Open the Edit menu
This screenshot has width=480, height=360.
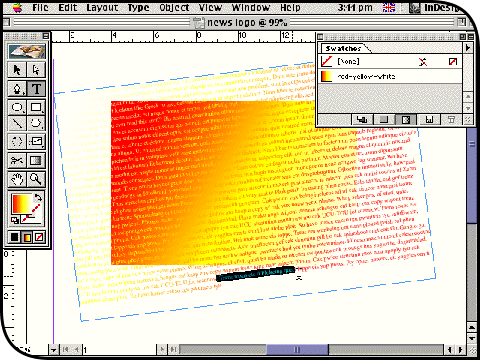(68, 7)
